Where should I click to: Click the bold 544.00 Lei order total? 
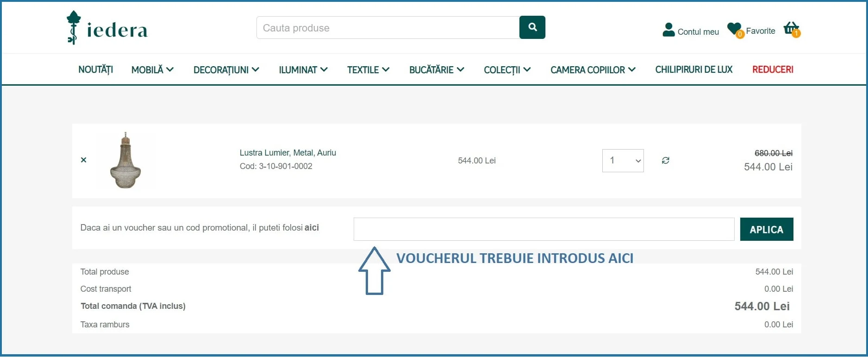(762, 306)
